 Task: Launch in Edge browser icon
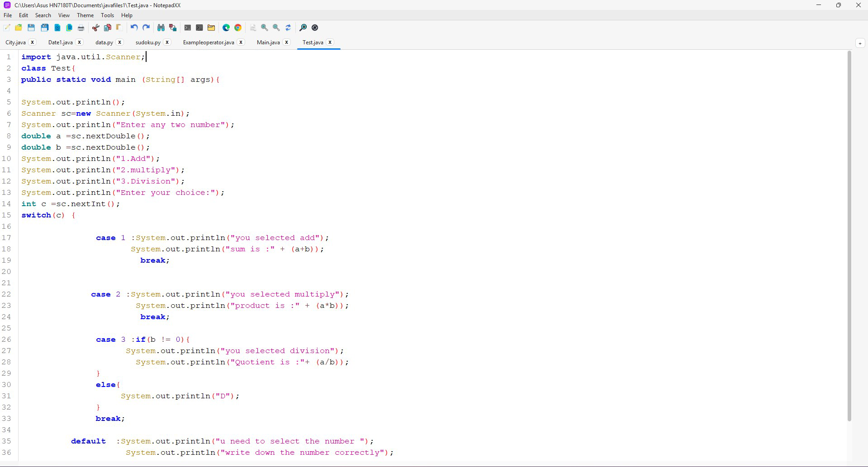[x=226, y=28]
